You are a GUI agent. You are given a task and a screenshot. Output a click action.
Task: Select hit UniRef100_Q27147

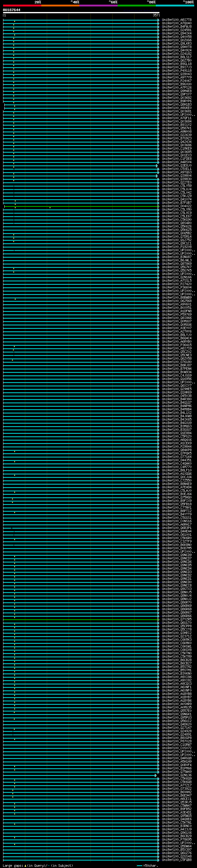point(176,728)
